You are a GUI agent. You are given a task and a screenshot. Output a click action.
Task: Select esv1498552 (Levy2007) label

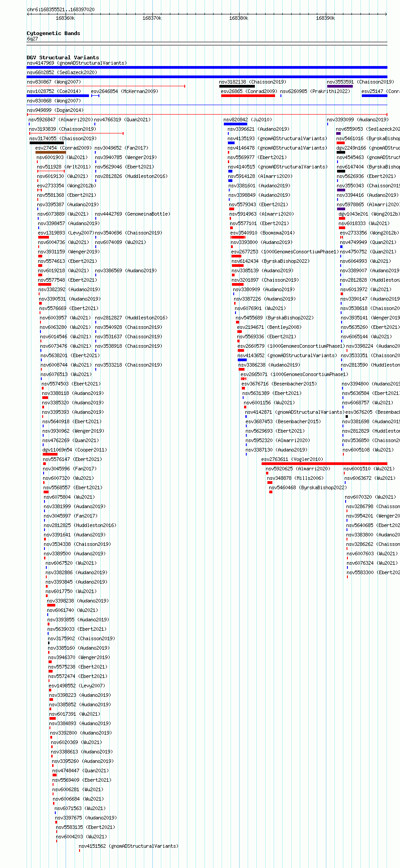point(77,686)
